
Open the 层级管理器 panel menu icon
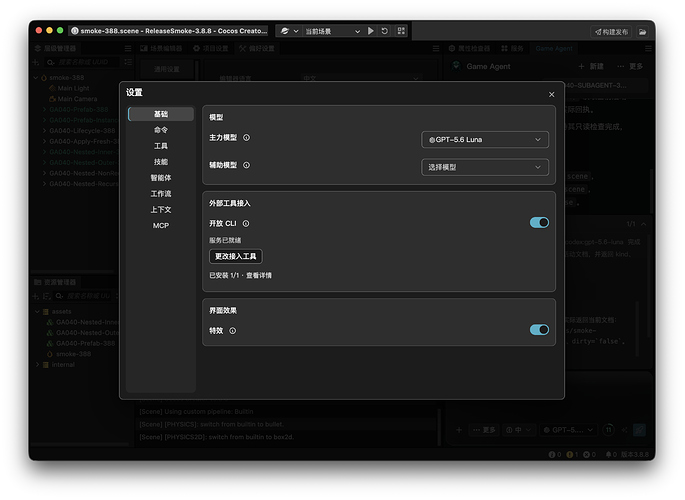(x=128, y=48)
